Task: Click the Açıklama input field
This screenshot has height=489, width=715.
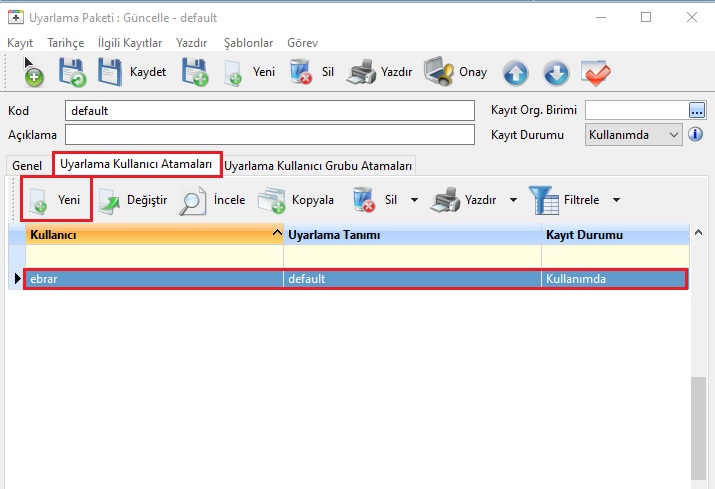Action: pyautogui.click(x=269, y=134)
